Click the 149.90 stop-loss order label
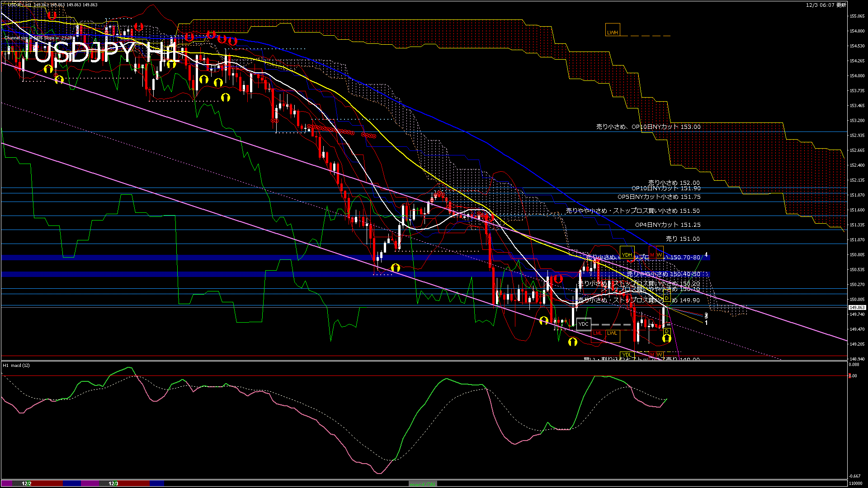 click(x=639, y=300)
